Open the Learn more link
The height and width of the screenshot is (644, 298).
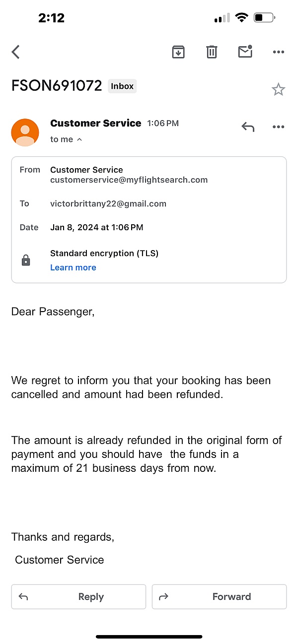tap(73, 267)
